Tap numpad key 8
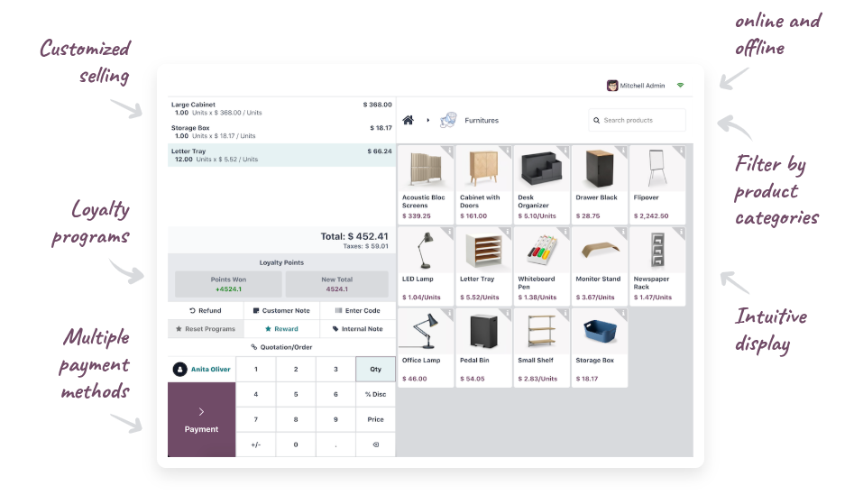Screen dimensions: 863x504 coord(296,419)
